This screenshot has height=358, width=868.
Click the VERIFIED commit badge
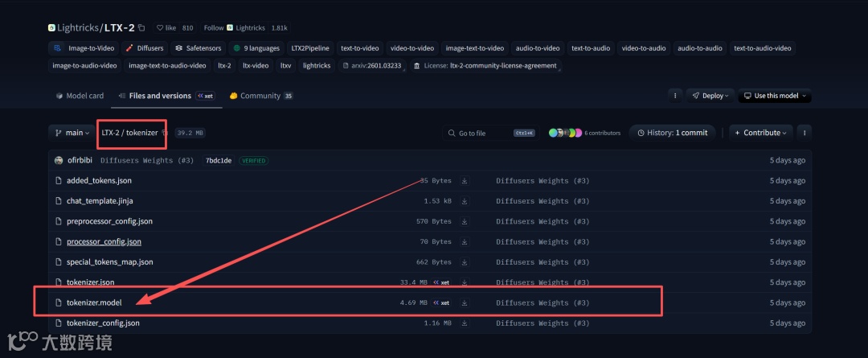pyautogui.click(x=253, y=161)
